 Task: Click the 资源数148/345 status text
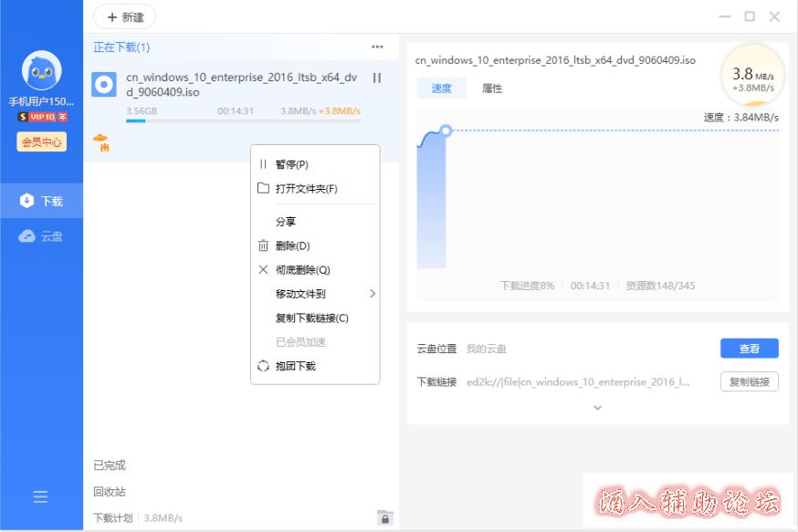point(660,286)
